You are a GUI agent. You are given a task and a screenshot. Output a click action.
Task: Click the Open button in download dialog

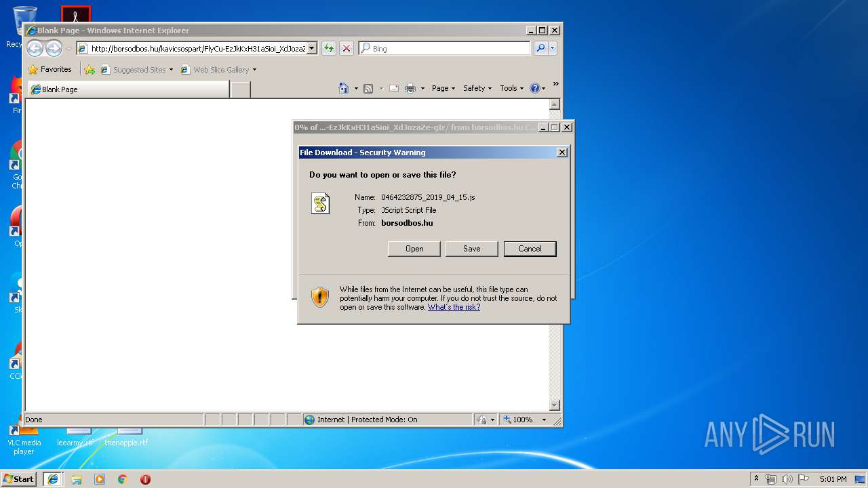pyautogui.click(x=414, y=249)
